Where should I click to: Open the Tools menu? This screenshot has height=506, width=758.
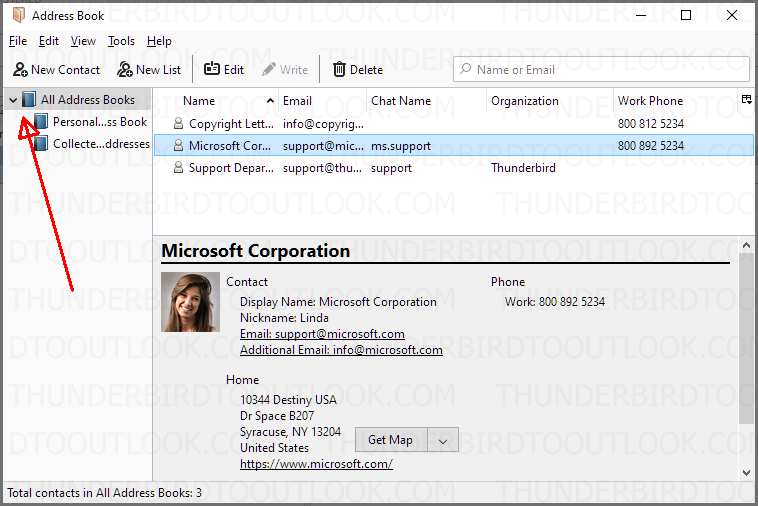click(x=121, y=41)
